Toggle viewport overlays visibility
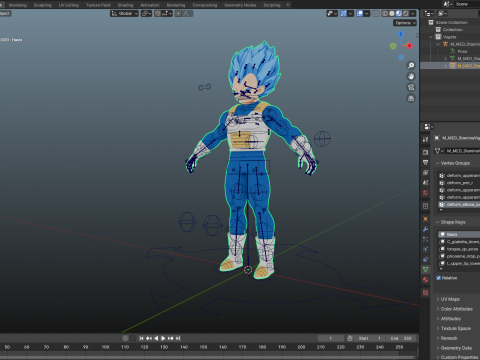The height and width of the screenshot is (360, 480). tap(360, 14)
